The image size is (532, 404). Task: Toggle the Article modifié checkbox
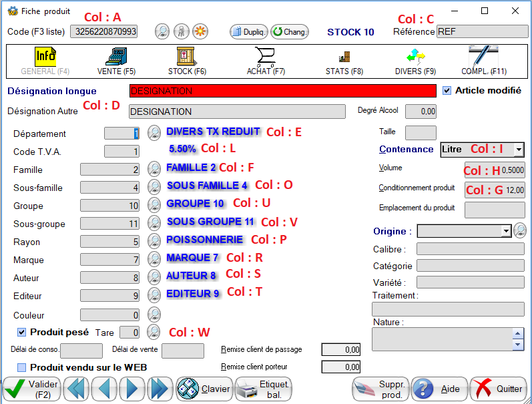(x=447, y=90)
